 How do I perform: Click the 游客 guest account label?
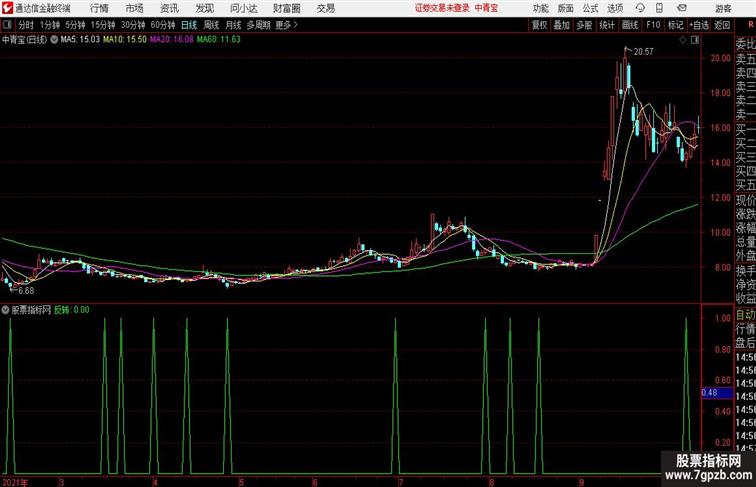(723, 9)
